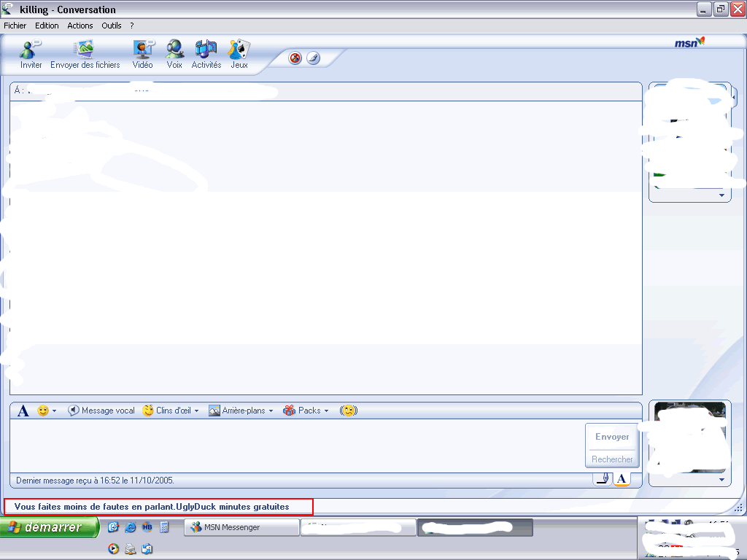
Task: Click the font letter A icon
Action: pyautogui.click(x=23, y=411)
